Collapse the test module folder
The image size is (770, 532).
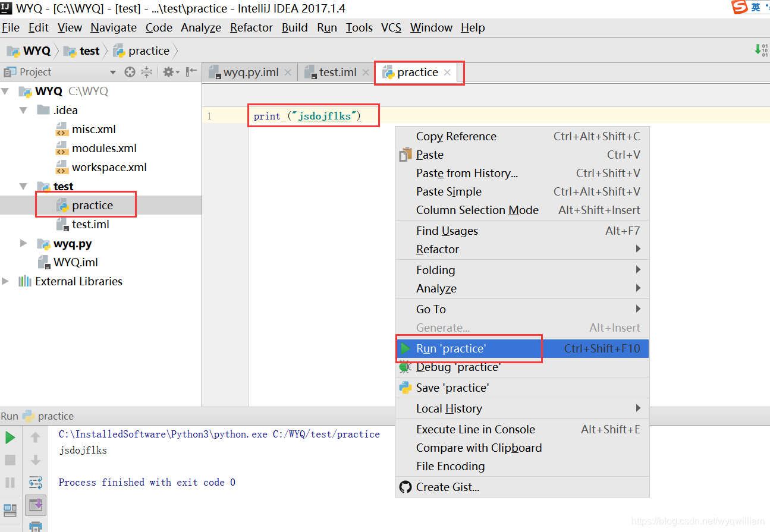(23, 187)
